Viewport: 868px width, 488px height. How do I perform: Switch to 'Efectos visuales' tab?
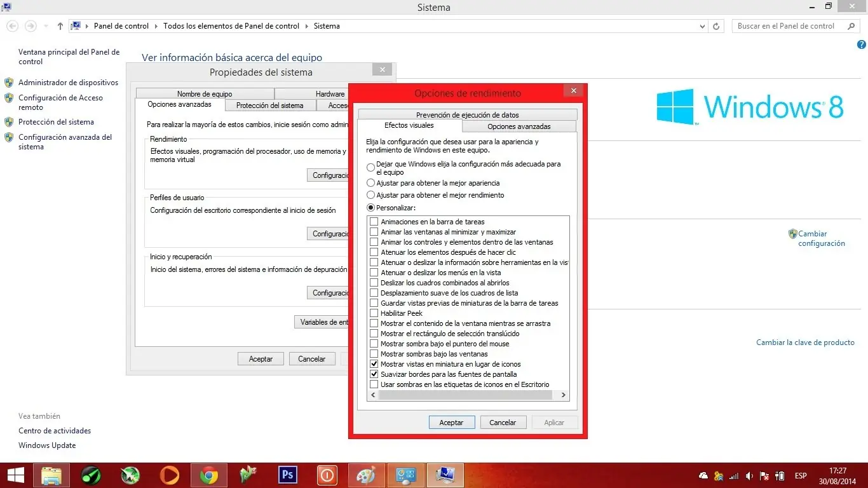coord(409,125)
